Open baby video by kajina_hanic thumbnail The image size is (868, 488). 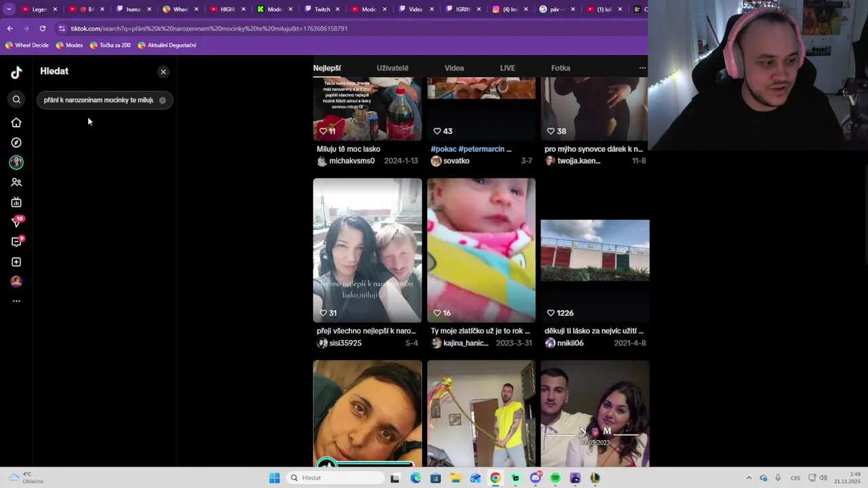(x=481, y=250)
